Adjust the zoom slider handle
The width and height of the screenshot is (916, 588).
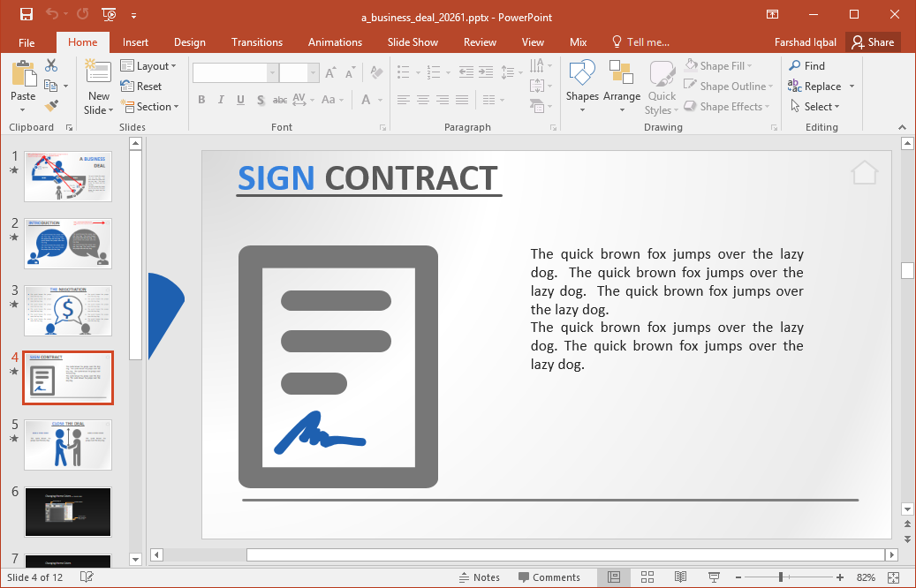tap(781, 577)
